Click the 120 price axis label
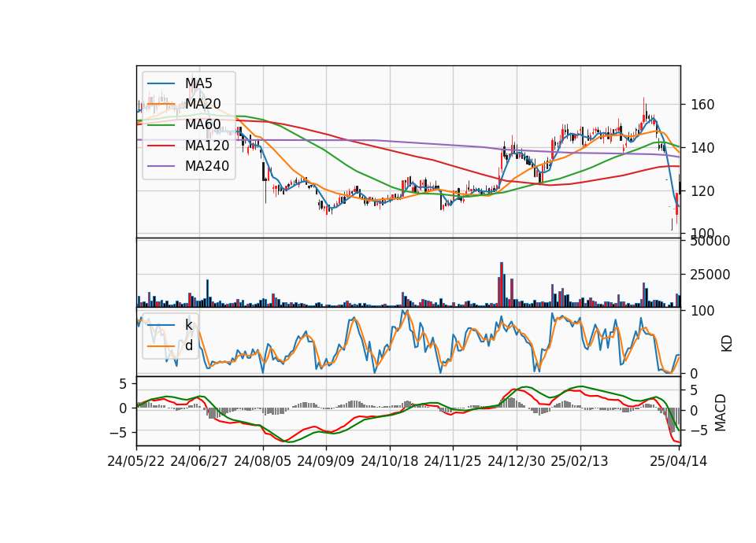Screen dimensions: 756x543 click(702, 191)
